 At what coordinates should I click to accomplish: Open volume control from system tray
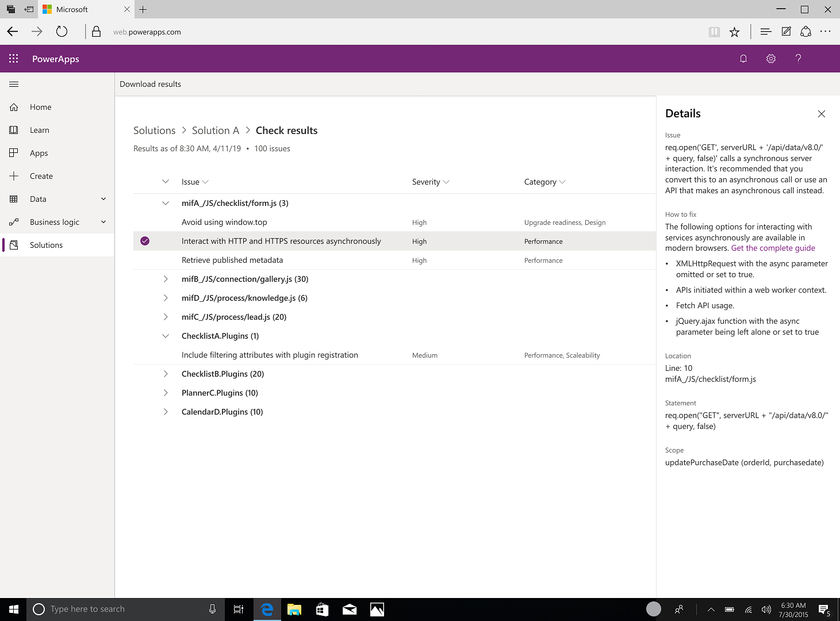[x=766, y=609]
